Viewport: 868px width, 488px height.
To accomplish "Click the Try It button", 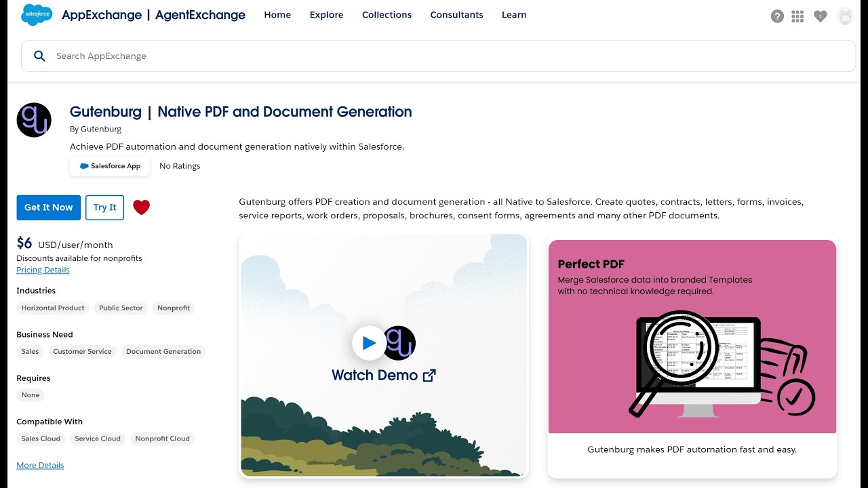I will 104,207.
